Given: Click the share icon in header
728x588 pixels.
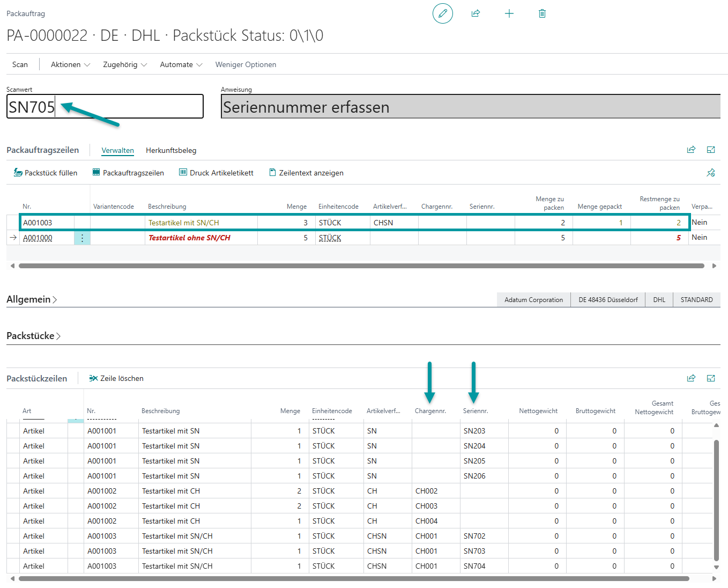Looking at the screenshot, I should click(x=476, y=13).
